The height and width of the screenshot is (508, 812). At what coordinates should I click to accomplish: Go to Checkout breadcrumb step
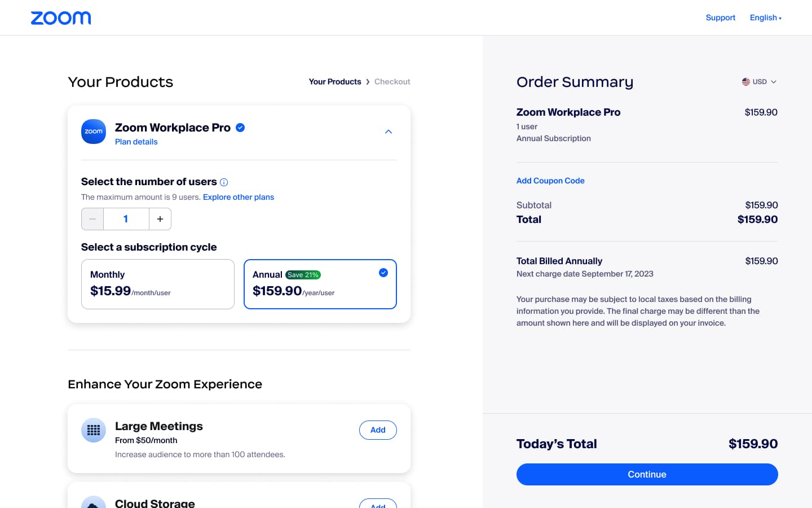click(x=392, y=82)
